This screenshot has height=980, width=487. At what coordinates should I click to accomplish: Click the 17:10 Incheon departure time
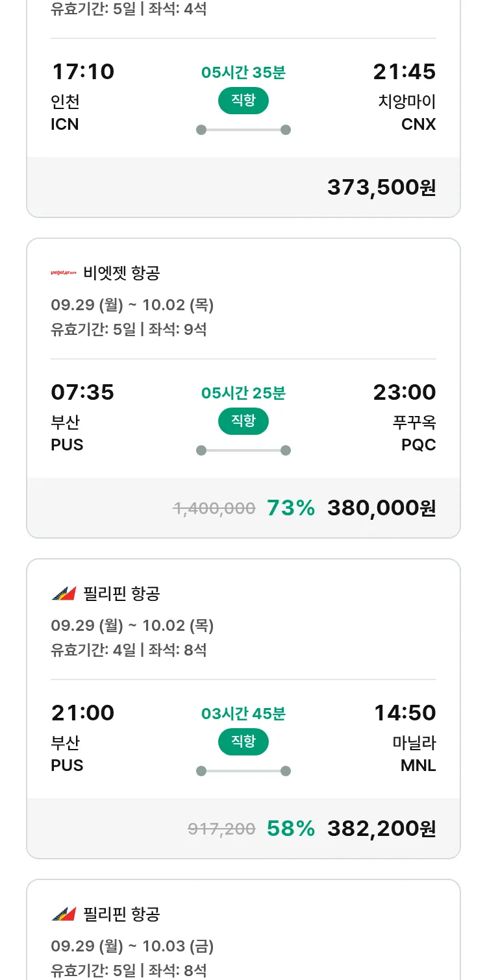[x=82, y=71]
